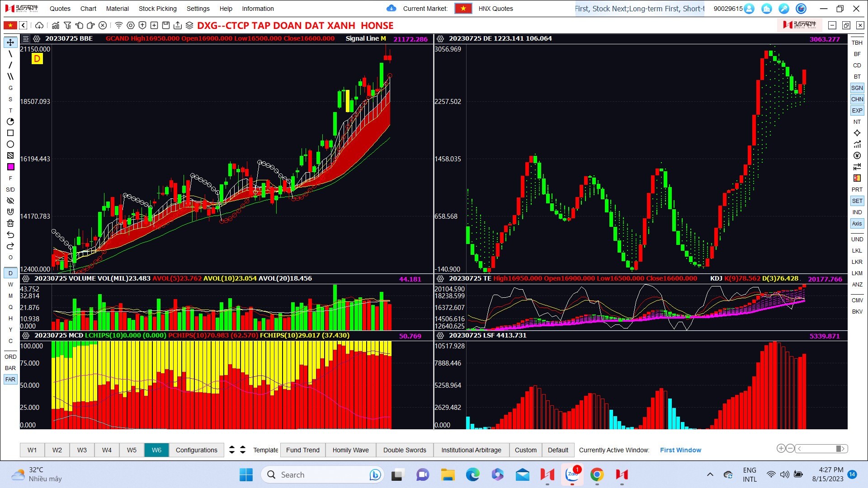Open the Chart menu
Screen dimensions: 868x488
[x=88, y=9]
